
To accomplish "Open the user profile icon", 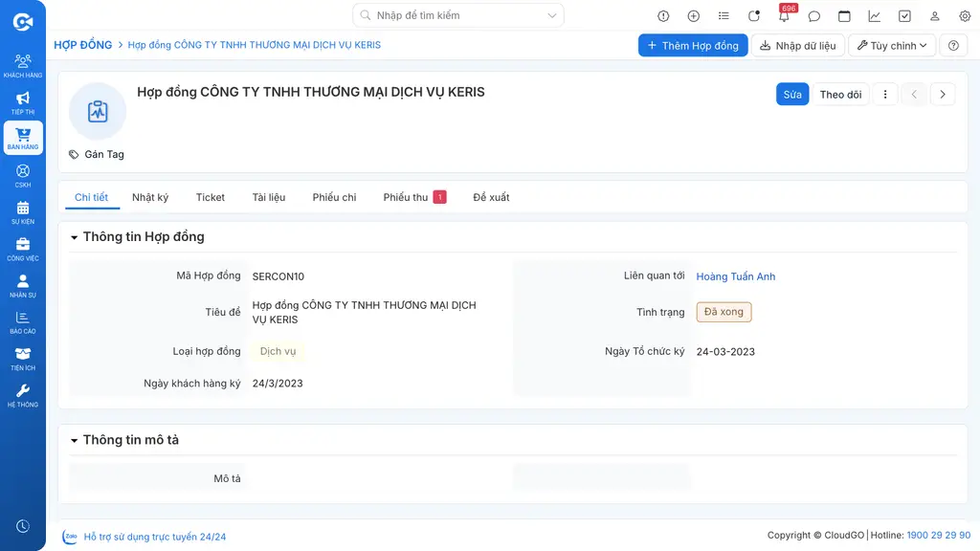I will [934, 16].
